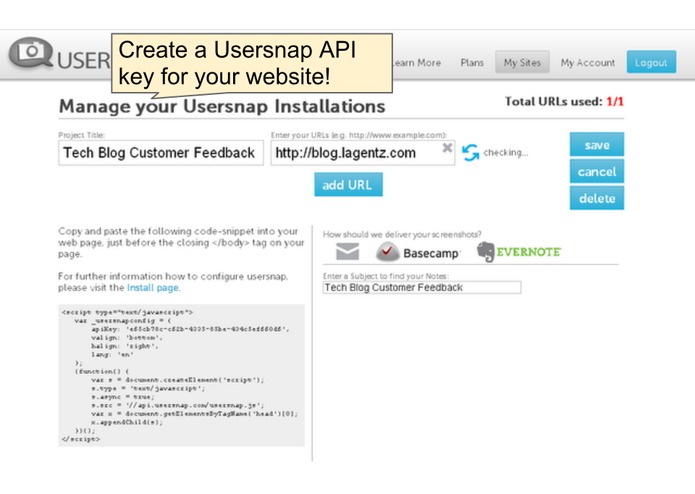Select Evernote delivery option
The image size is (695, 494).
click(519, 252)
